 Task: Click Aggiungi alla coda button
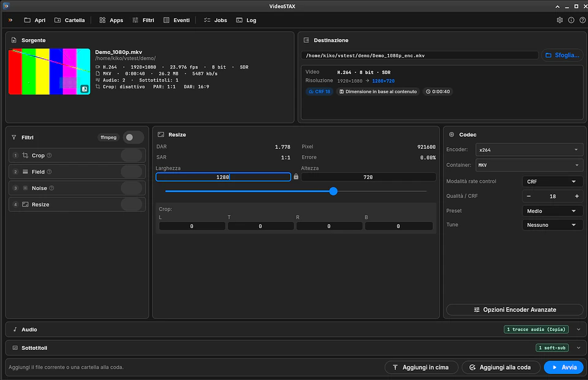[x=501, y=367]
